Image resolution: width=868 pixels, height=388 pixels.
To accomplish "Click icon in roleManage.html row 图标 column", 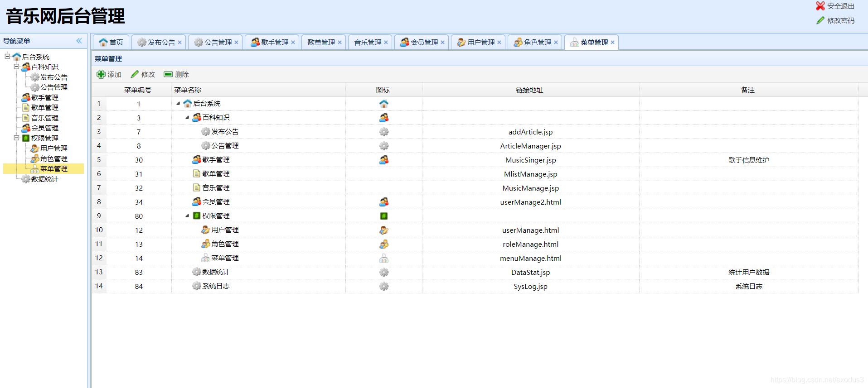I will click(x=384, y=244).
